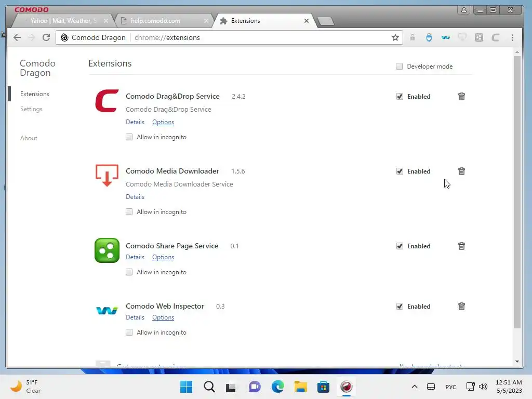Close the Extensions tab
This screenshot has height=399, width=532.
pyautogui.click(x=307, y=21)
